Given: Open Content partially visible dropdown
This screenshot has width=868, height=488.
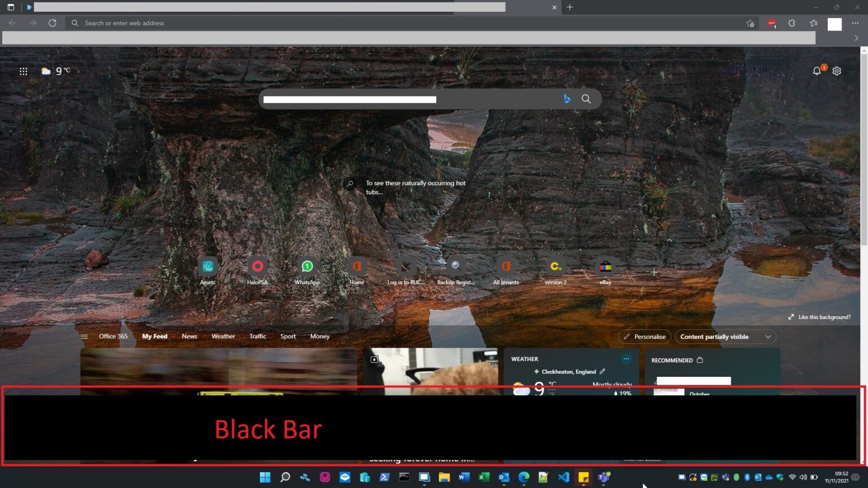Looking at the screenshot, I should tap(726, 337).
